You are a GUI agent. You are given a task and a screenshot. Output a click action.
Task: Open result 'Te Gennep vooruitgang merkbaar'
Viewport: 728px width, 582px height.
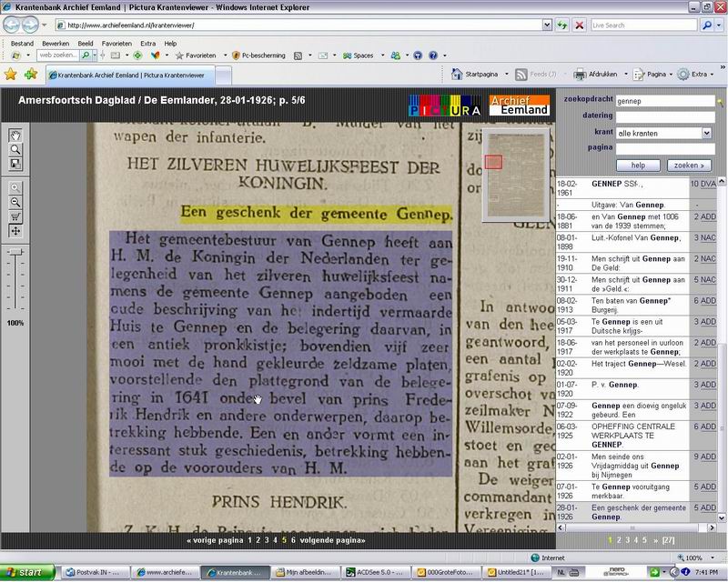(630, 491)
